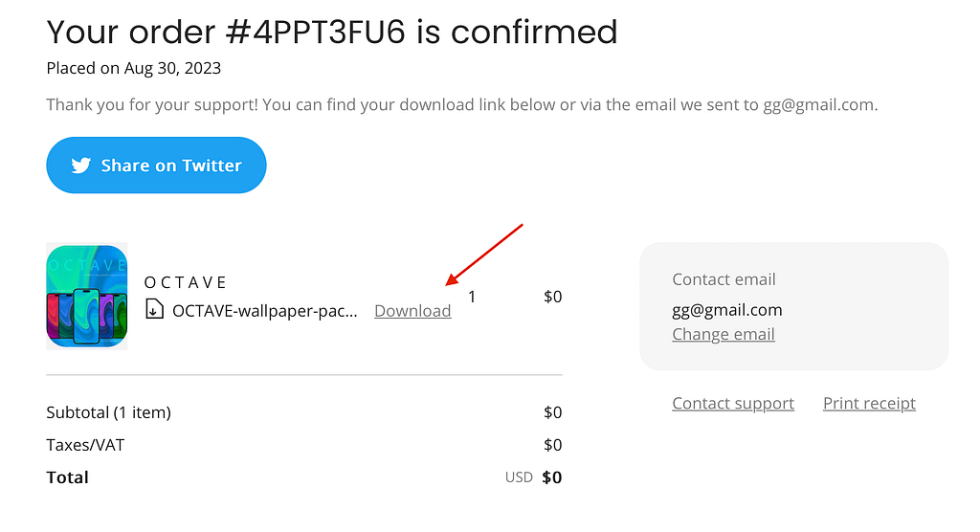Screen dimensions: 980x532
Task: Download the OCTAVE wallpaper pack
Action: pyautogui.click(x=412, y=311)
